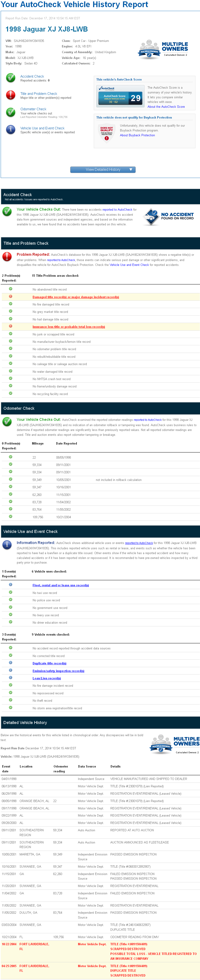The width and height of the screenshot is (200, 980).
Task: Click red alert icon beside Title and Problem Check summary
Action: click(11, 95)
